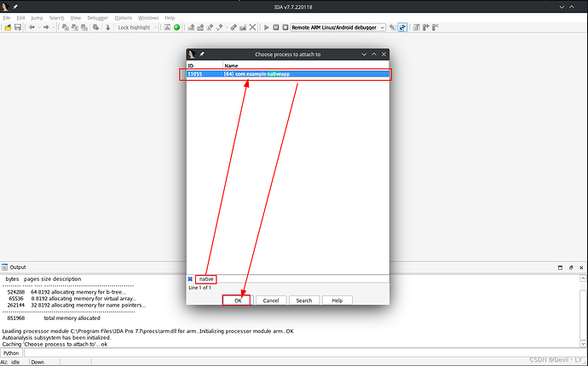Viewport: 588px width, 366px height.
Task: Save the database using the floppy disk icon
Action: 18,27
